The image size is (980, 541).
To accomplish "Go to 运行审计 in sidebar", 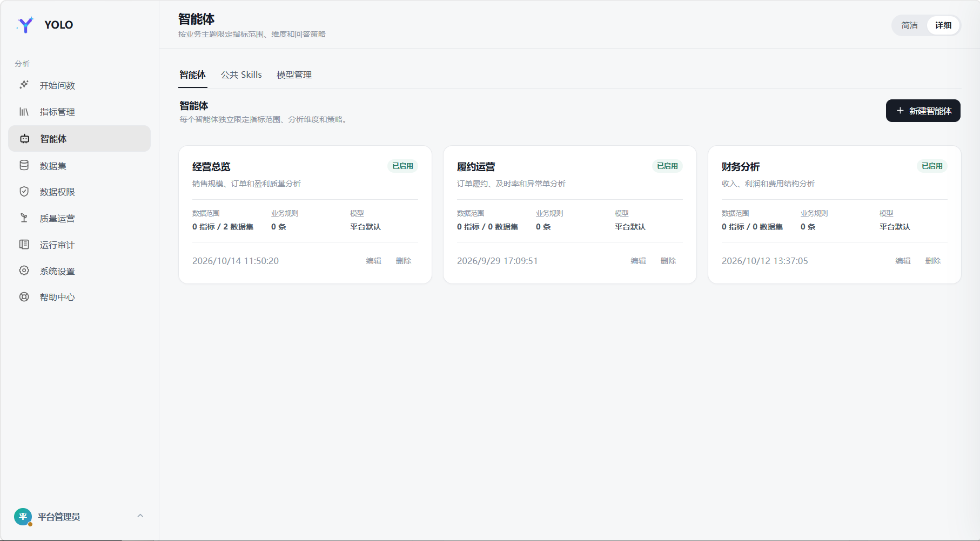I will coord(79,245).
